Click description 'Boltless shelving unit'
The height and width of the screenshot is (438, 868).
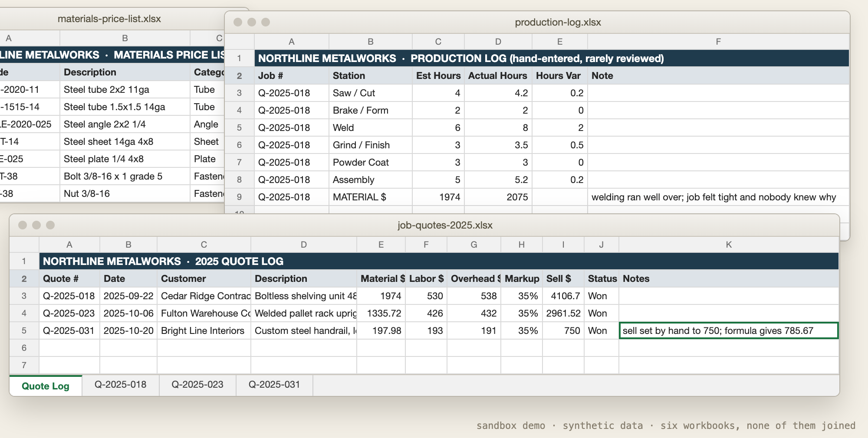(304, 296)
